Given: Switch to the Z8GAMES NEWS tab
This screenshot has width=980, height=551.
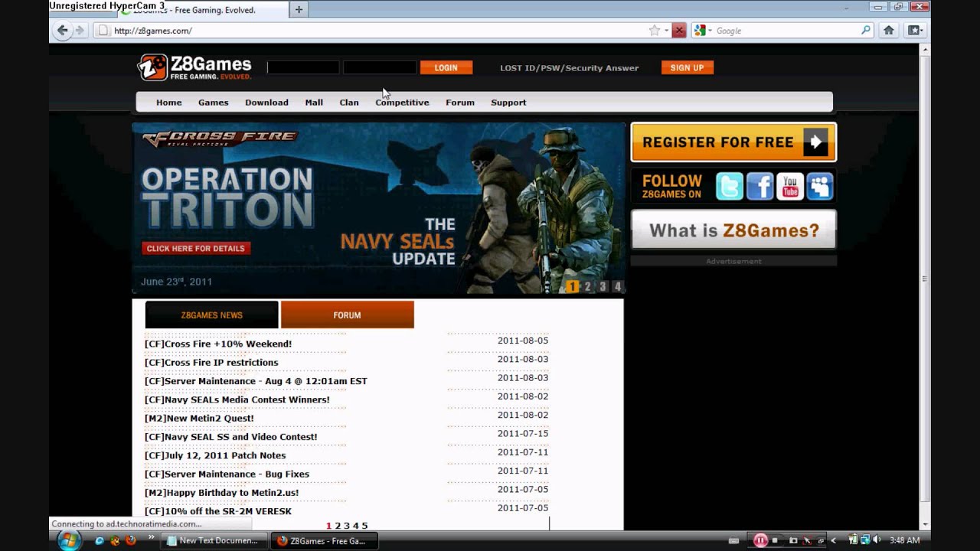Looking at the screenshot, I should click(212, 315).
